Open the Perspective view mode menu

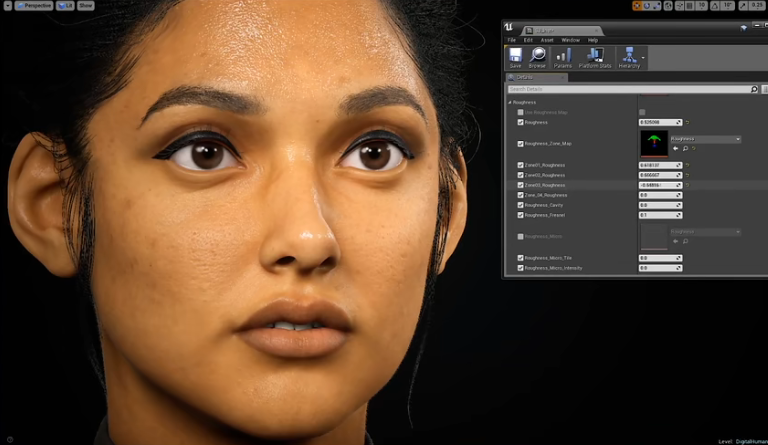34,6
